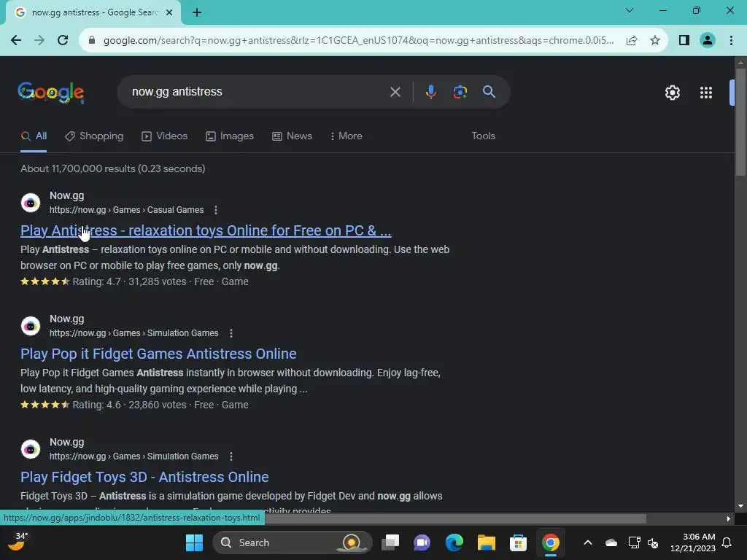This screenshot has height=560, width=747.
Task: Open options menu for the Fidget Toys 3D result
Action: tap(231, 456)
